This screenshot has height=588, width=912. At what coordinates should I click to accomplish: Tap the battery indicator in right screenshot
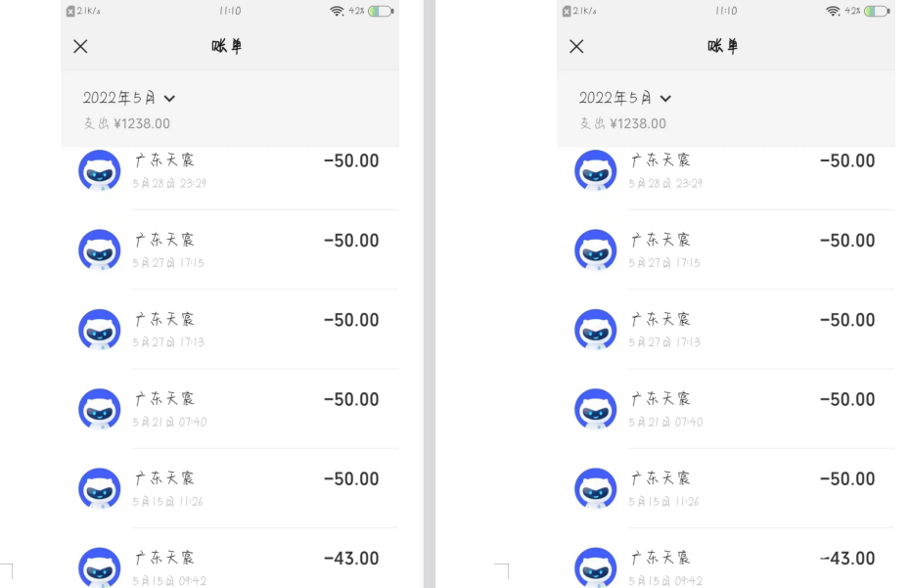[876, 11]
